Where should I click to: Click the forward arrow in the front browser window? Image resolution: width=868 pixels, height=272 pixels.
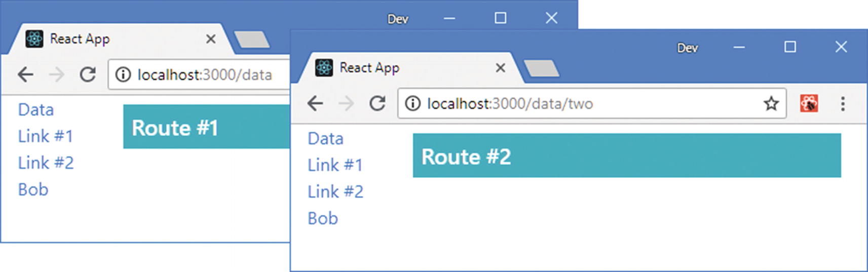tap(347, 104)
